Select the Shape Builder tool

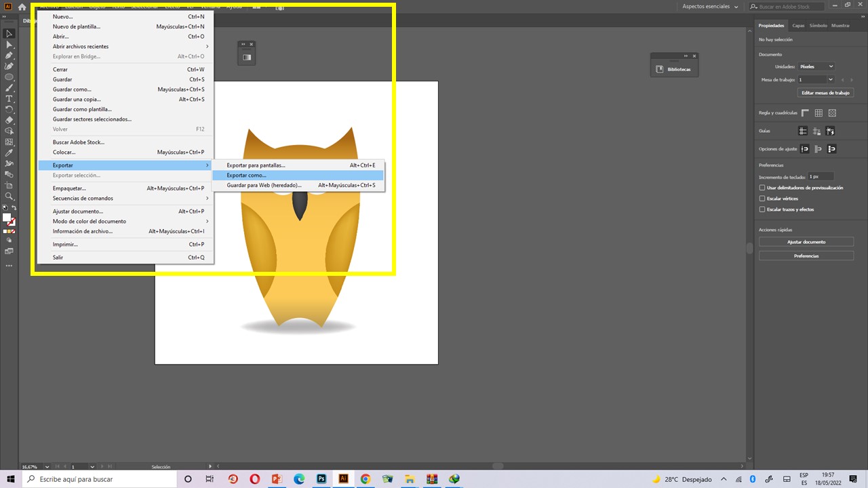point(9,131)
